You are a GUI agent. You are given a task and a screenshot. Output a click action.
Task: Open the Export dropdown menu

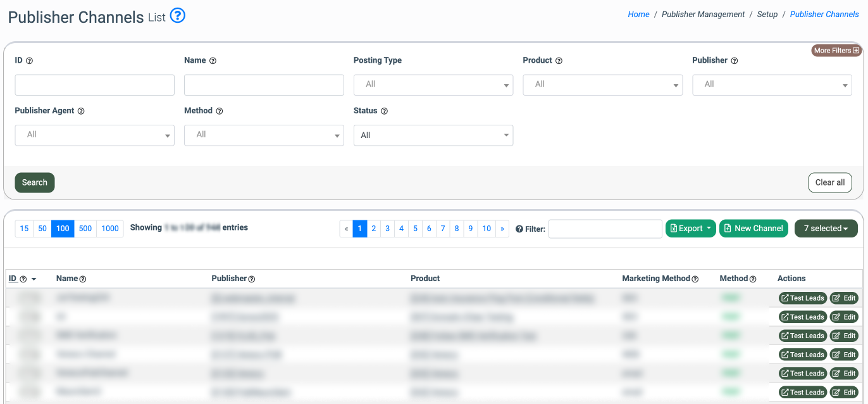tap(690, 229)
